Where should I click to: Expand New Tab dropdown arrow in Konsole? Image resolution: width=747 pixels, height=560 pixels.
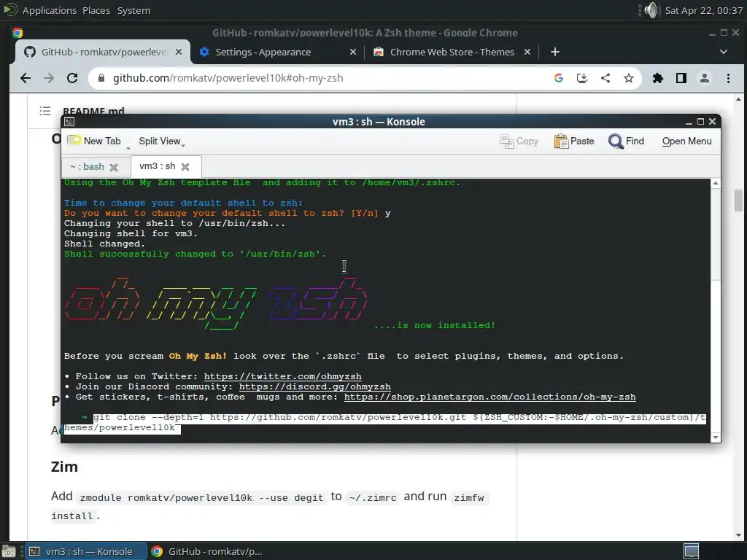[x=128, y=148]
